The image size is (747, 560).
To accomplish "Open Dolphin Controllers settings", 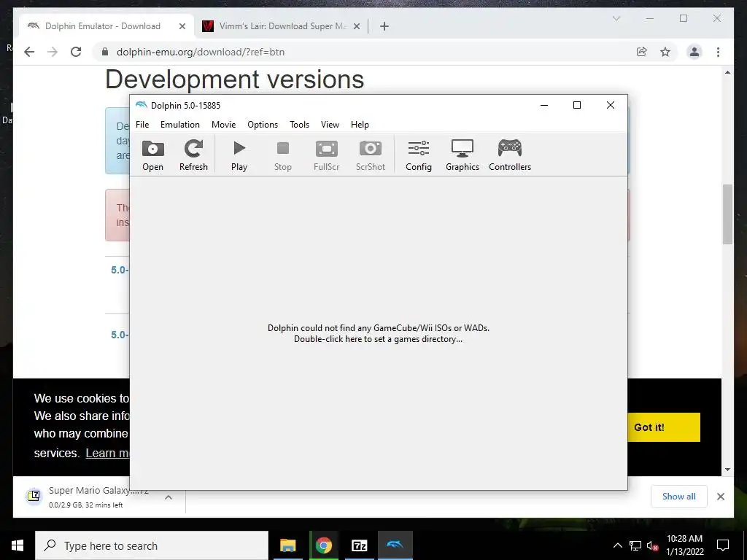I will tap(510, 155).
